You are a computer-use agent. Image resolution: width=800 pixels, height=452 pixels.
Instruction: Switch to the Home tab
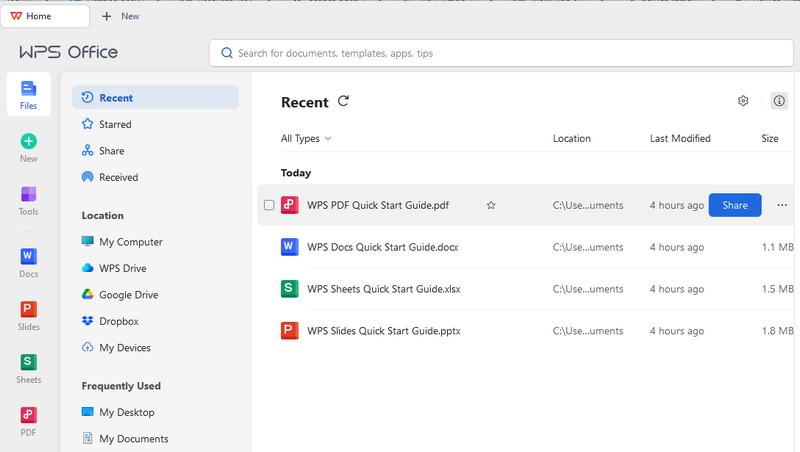click(45, 16)
